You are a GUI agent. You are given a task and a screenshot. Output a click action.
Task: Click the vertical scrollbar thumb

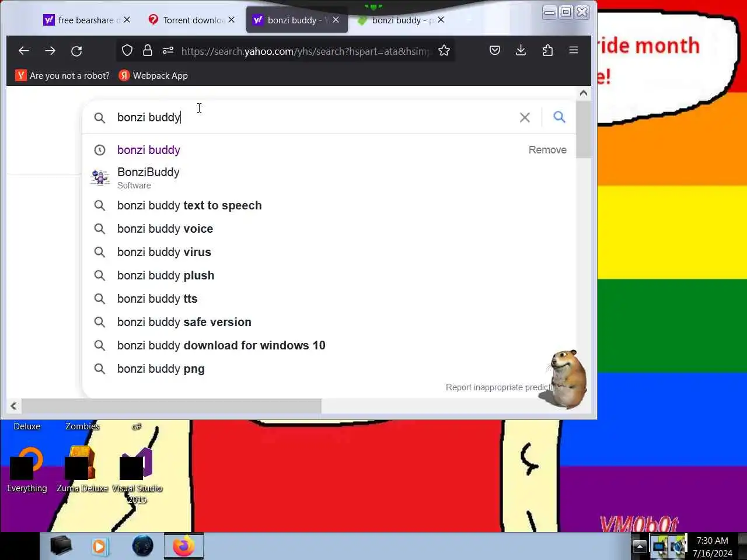pyautogui.click(x=583, y=129)
